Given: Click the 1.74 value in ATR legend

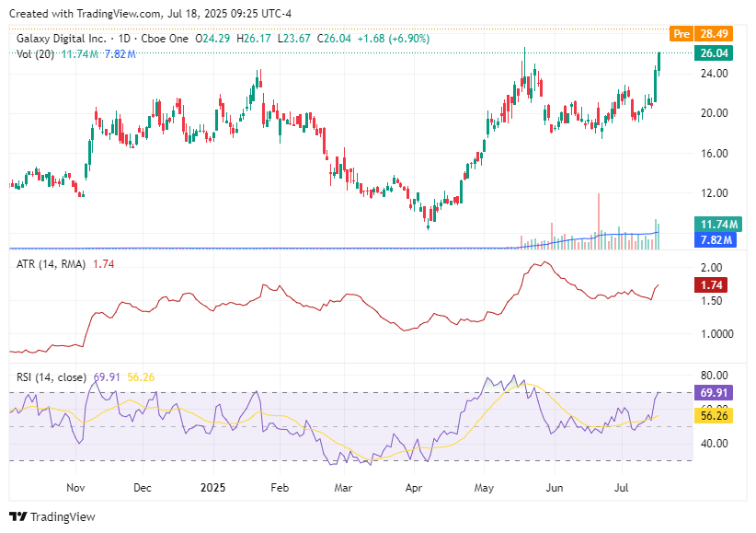Looking at the screenshot, I should [103, 264].
